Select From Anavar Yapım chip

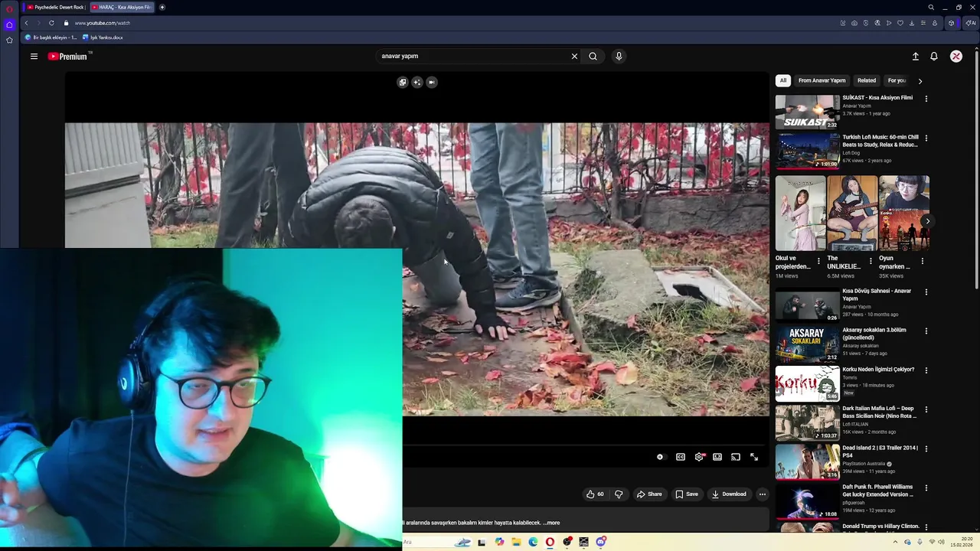pyautogui.click(x=822, y=80)
